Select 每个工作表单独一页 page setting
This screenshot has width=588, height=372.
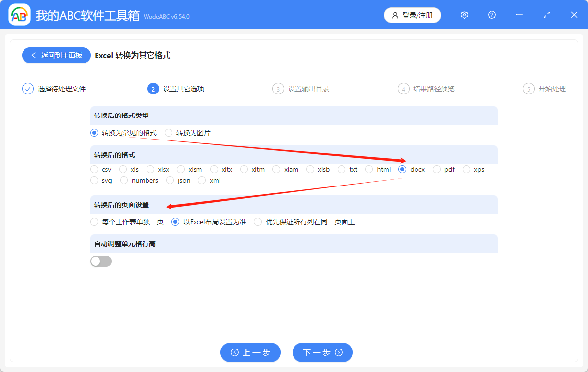pyautogui.click(x=94, y=221)
